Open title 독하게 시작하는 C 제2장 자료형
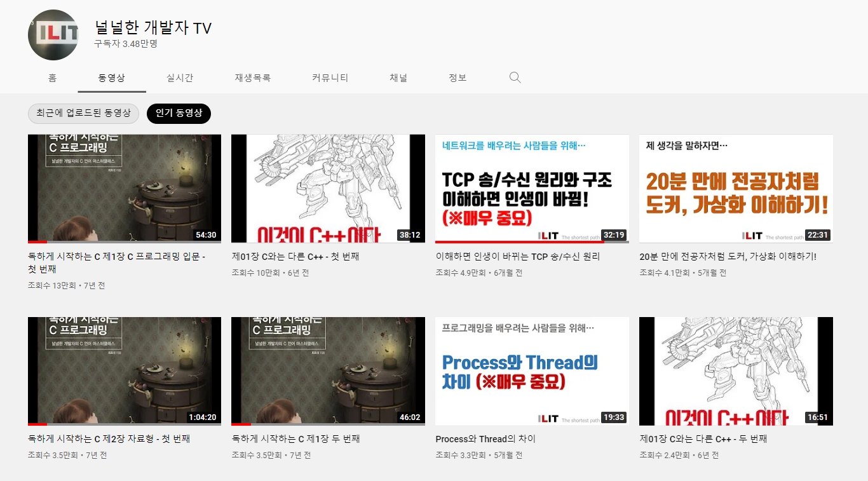Viewport: 868px width, 481px height. 109,439
